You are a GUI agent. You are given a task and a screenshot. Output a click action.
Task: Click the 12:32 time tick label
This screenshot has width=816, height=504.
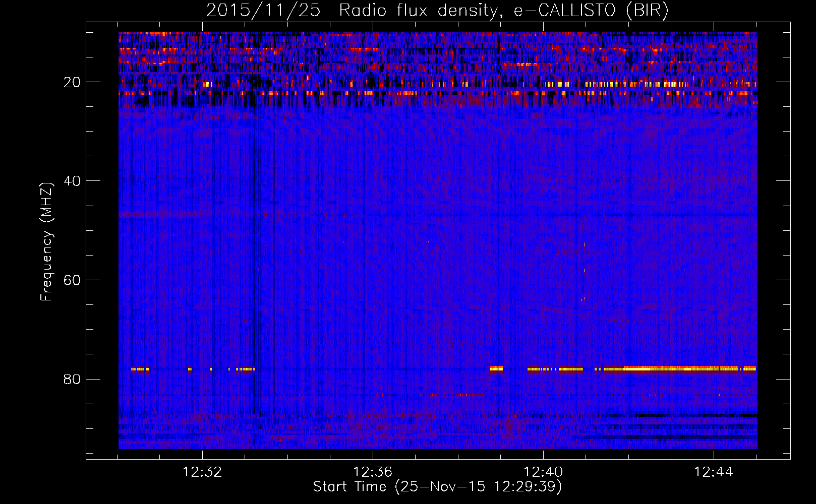[x=202, y=472]
